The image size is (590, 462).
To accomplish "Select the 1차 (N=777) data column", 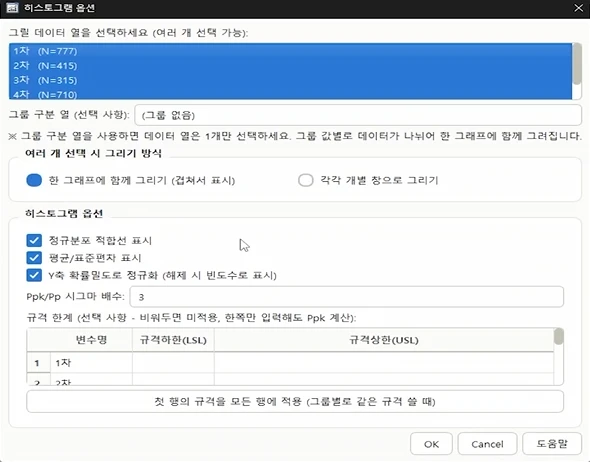I will [290, 51].
